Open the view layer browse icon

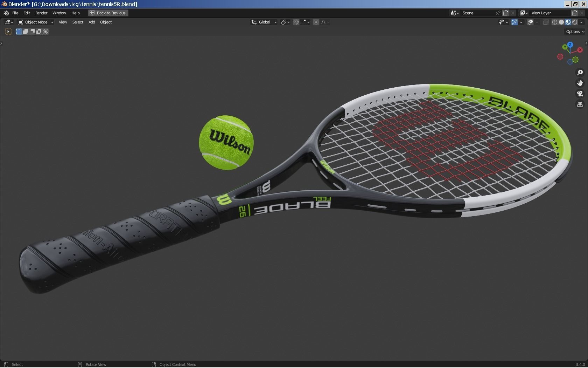pyautogui.click(x=524, y=13)
